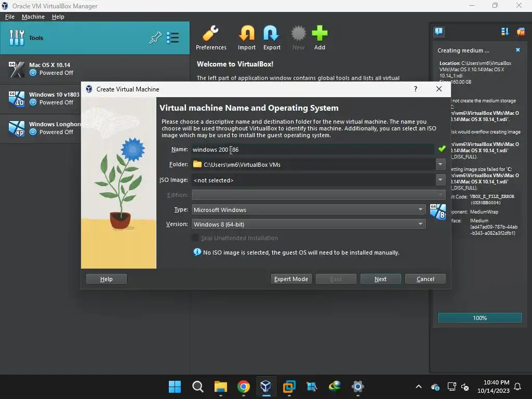Click the Windows 8 OS type icon
The height and width of the screenshot is (399, 532).
click(x=437, y=212)
